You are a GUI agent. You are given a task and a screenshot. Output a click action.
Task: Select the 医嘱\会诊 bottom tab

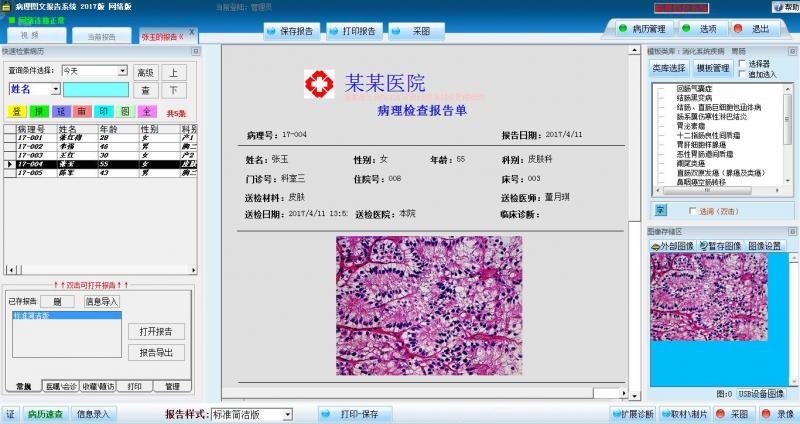60,385
